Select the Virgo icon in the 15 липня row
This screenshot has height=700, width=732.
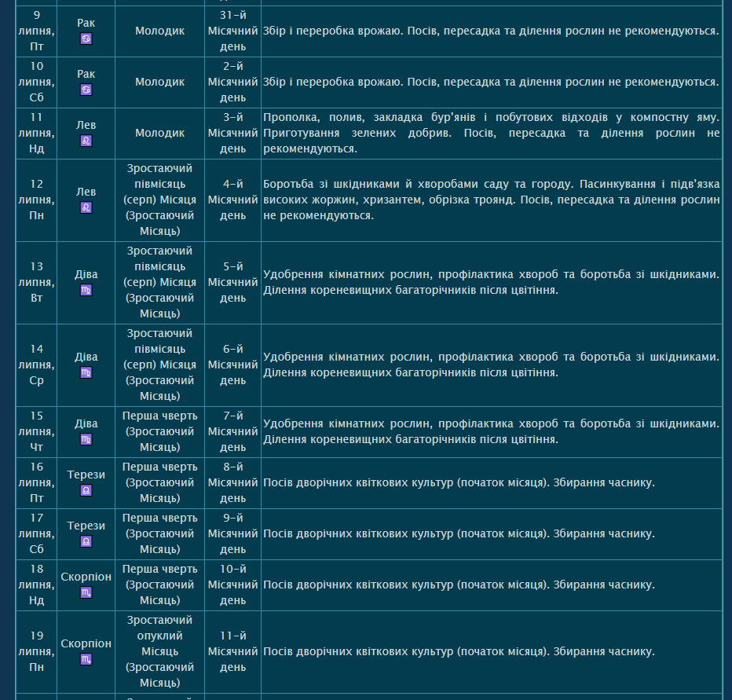point(86,440)
